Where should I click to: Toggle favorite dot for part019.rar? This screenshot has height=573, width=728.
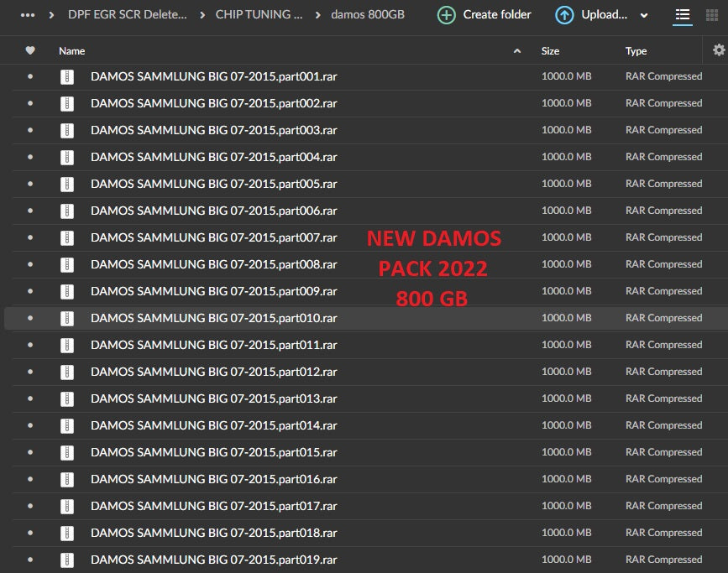tap(30, 560)
